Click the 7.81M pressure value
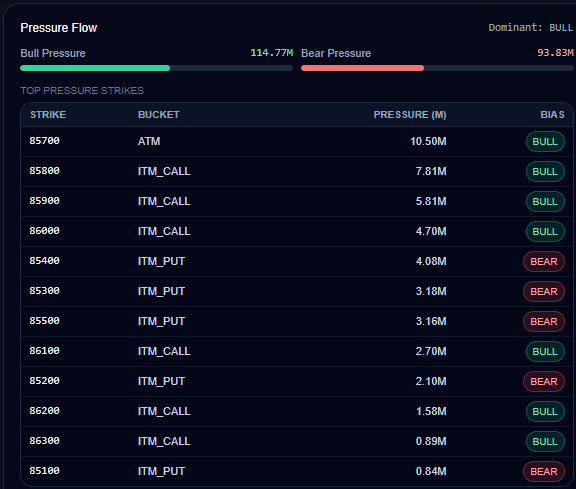 (x=431, y=171)
